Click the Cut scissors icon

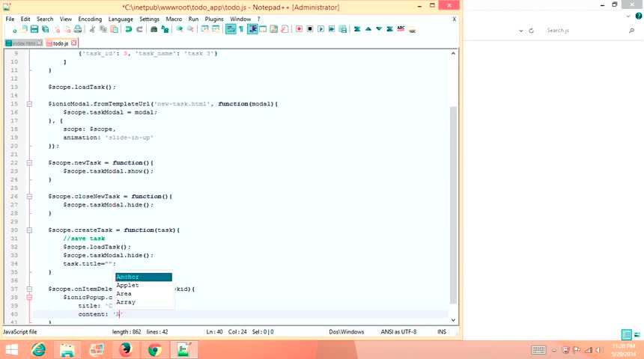[x=92, y=29]
